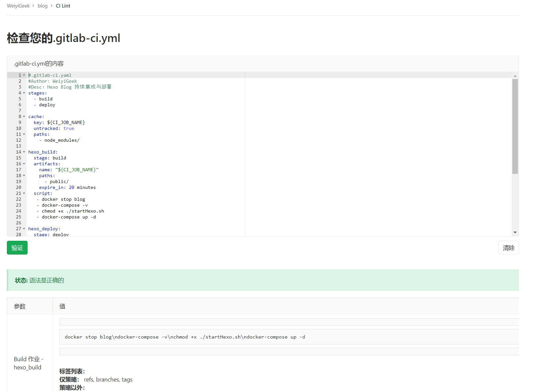Select the CI Lint breadcrumb
Screen dimensions: 534x392
[63, 6]
